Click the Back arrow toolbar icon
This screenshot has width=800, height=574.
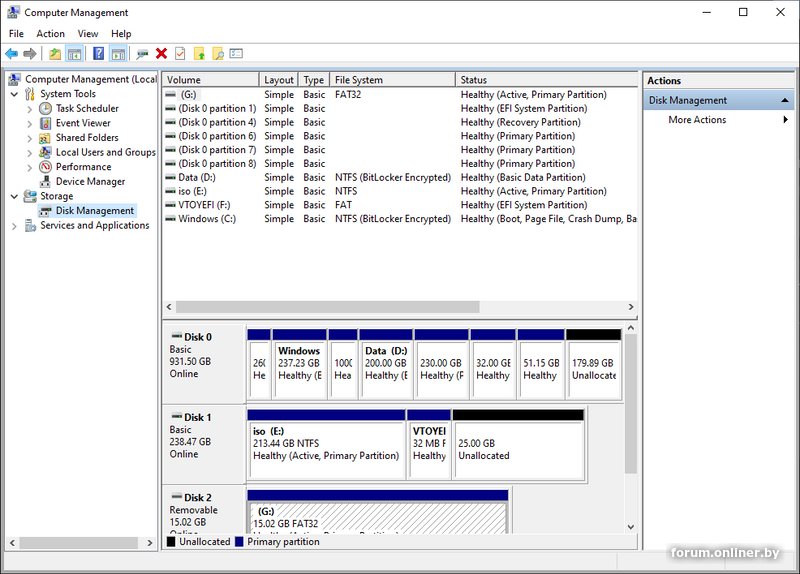(x=11, y=54)
